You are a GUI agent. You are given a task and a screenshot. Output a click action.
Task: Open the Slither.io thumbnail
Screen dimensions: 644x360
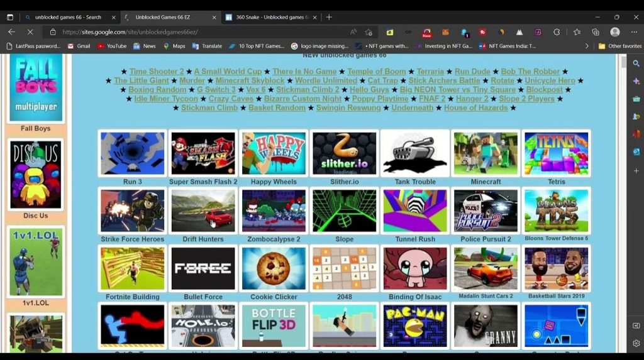[x=344, y=153]
